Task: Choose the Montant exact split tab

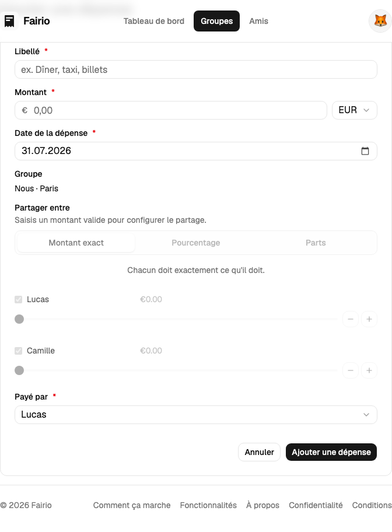Action: pyautogui.click(x=76, y=243)
